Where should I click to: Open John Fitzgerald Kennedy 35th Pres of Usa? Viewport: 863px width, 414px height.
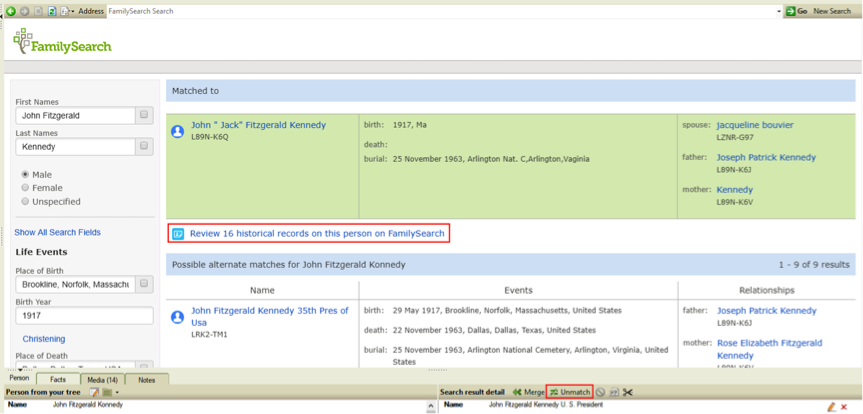pos(270,317)
